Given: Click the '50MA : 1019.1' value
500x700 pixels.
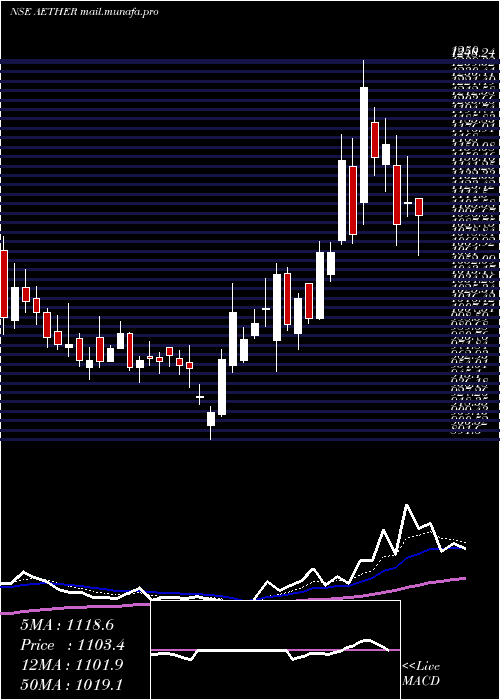Looking at the screenshot, I should 72,684.
